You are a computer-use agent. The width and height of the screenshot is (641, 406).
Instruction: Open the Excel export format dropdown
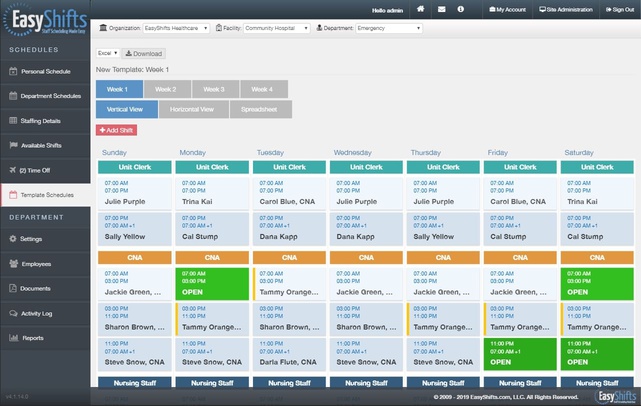pos(107,53)
